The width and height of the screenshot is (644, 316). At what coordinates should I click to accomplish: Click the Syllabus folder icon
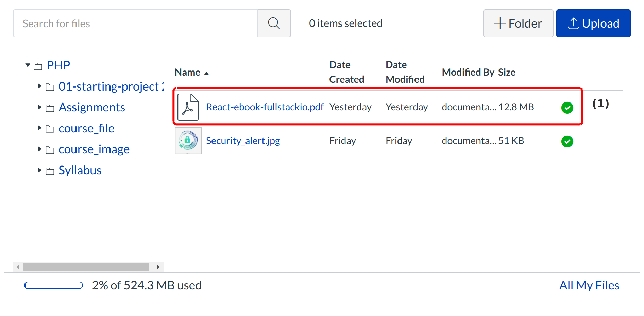click(50, 171)
